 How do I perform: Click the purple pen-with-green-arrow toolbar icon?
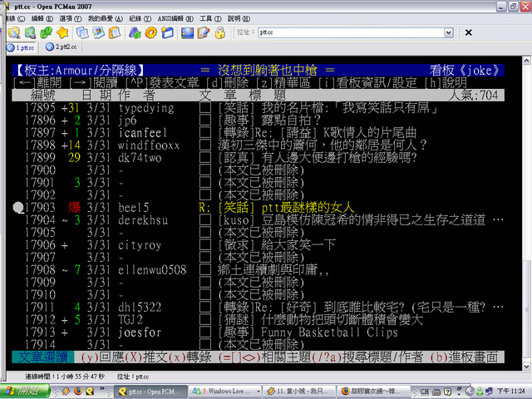pos(135,32)
